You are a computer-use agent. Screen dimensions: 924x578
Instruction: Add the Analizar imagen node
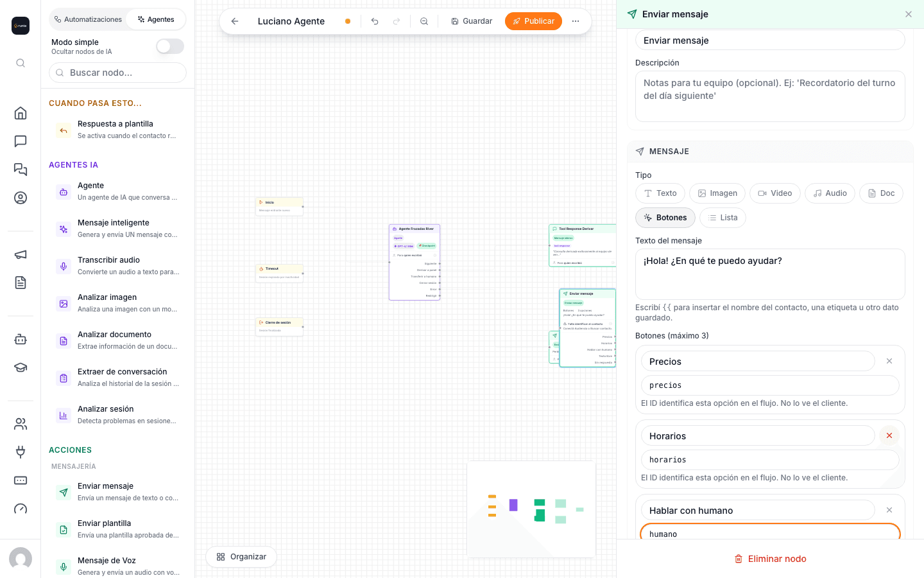click(x=117, y=303)
